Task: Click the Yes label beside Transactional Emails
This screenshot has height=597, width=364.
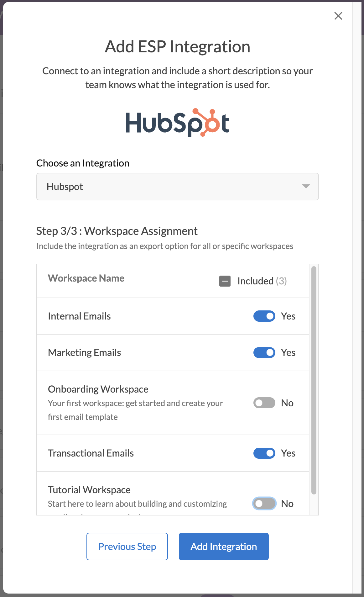Action: 288,453
